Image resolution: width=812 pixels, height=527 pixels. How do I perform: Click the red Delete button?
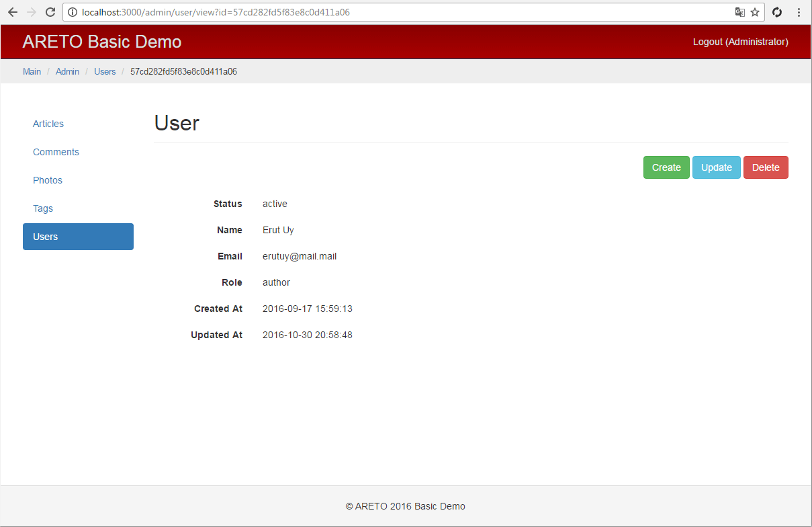(x=766, y=167)
